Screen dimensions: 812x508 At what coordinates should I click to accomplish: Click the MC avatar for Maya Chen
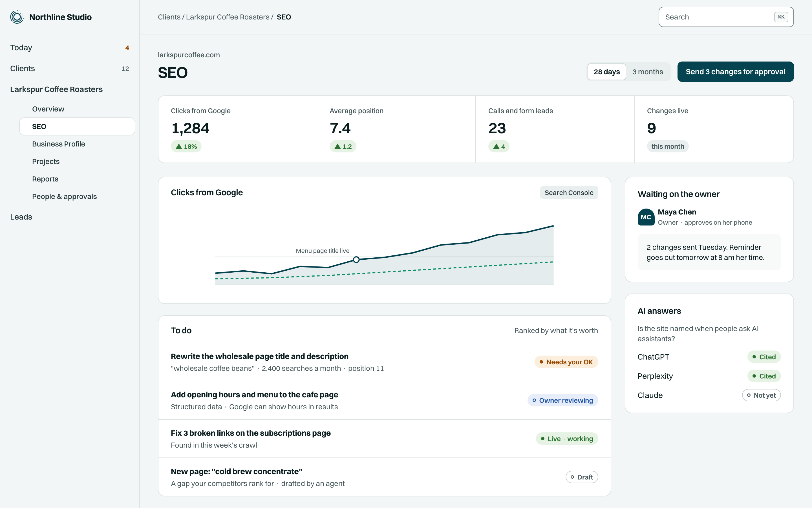[x=646, y=217]
